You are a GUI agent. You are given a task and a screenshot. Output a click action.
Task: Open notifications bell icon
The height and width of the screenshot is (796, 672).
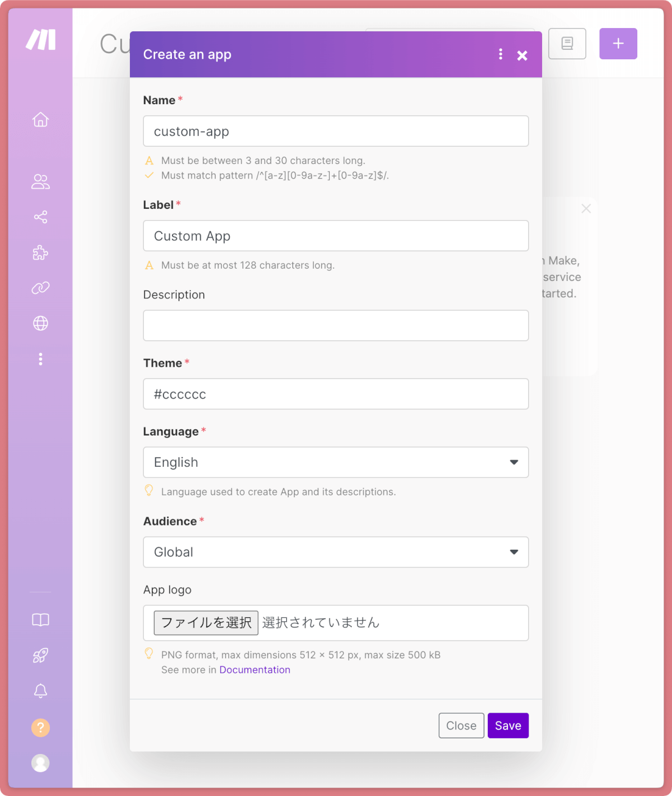click(40, 691)
